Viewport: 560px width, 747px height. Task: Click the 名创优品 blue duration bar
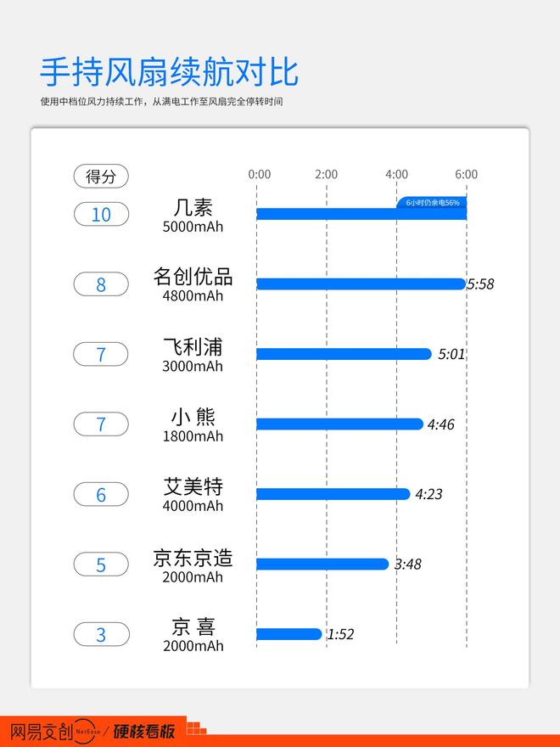pyautogui.click(x=361, y=284)
